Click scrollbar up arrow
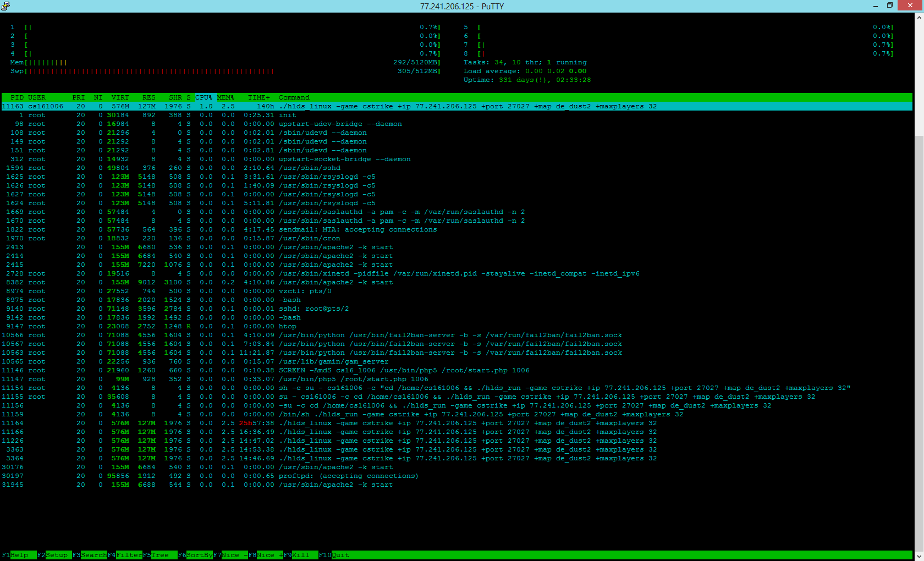924x561 pixels. 919,17
